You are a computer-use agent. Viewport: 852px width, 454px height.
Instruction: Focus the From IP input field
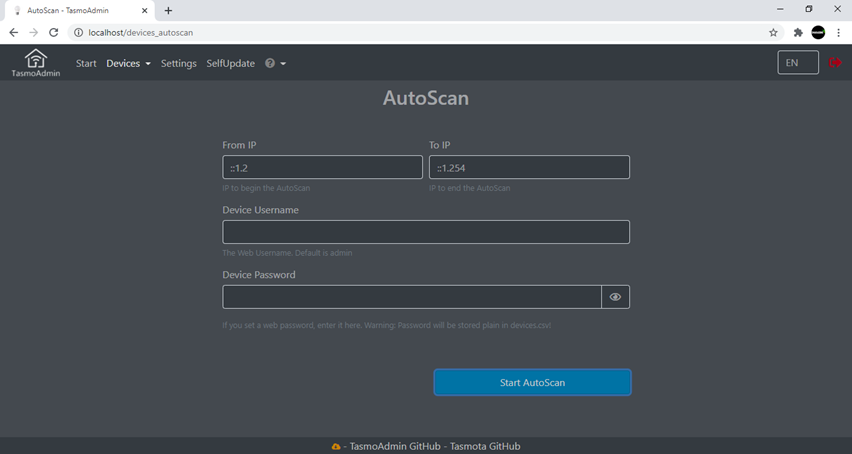click(x=322, y=167)
